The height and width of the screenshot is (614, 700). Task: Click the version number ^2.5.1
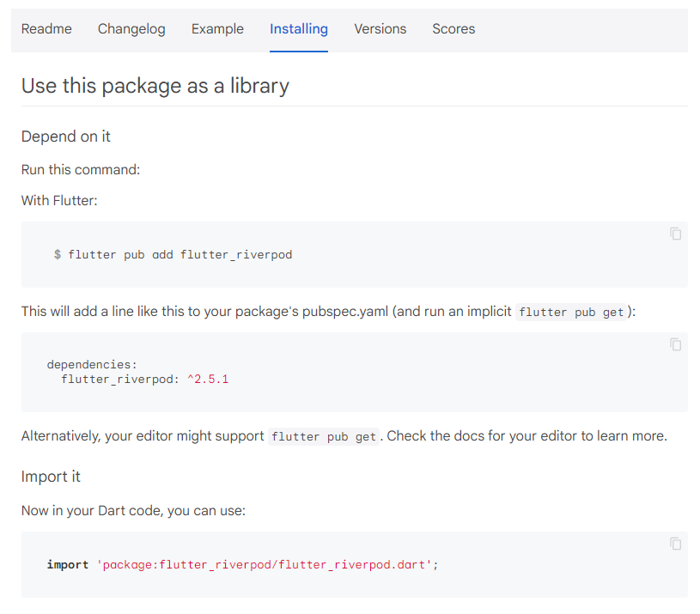tap(207, 380)
